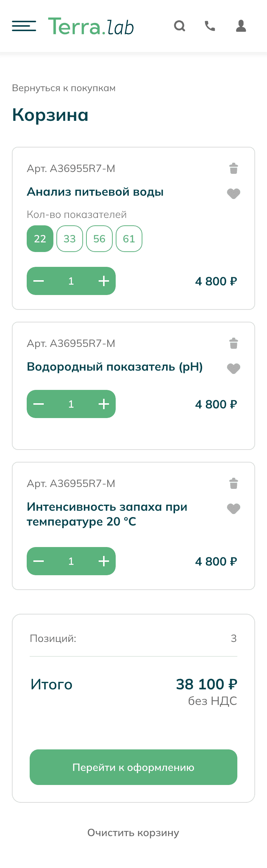The width and height of the screenshot is (267, 868).
Task: Toggle heart on Водородный показатель (pH)
Action: tap(234, 368)
